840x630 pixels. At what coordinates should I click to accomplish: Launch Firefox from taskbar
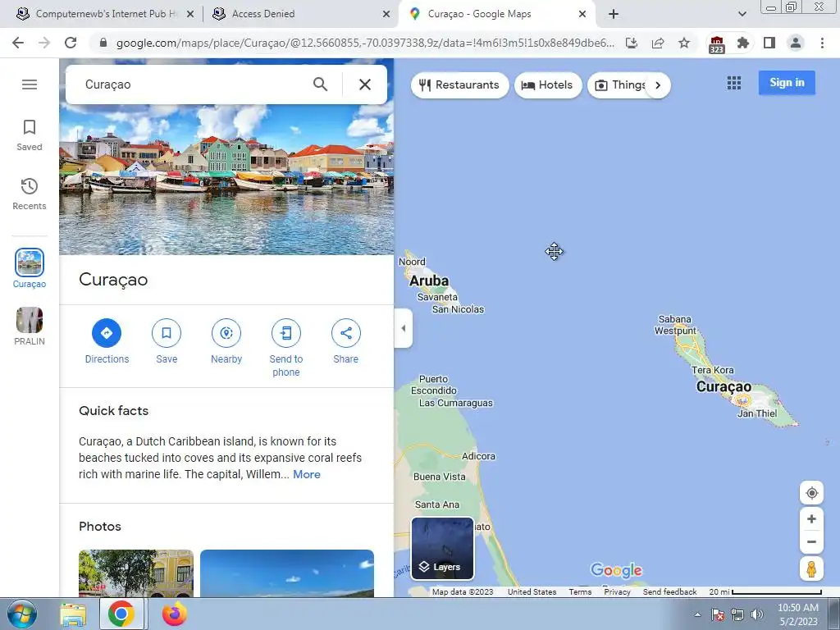click(x=174, y=614)
